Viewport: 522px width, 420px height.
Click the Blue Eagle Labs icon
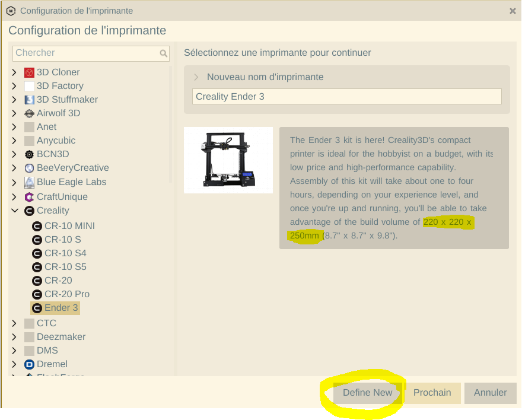coord(29,182)
